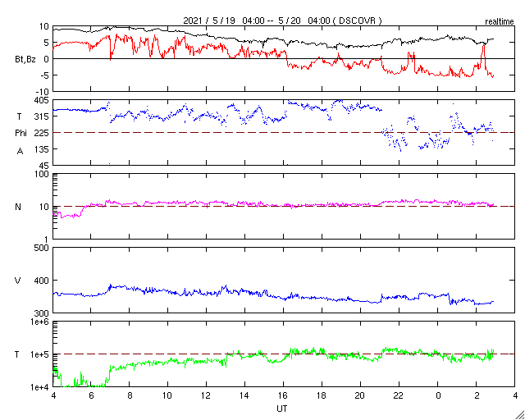Click the '45' tick on the Phi panel
This screenshot has height=420, width=525.
43,166
